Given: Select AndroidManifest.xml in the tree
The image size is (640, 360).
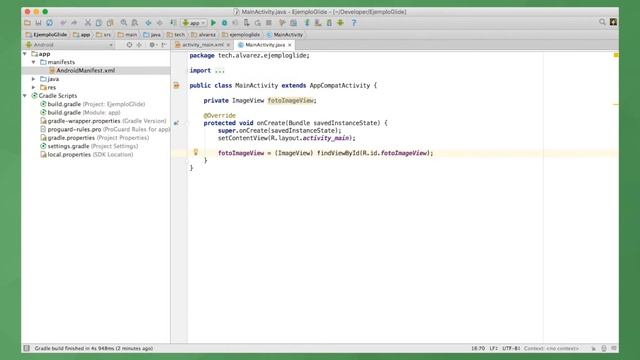Looking at the screenshot, I should pos(85,71).
